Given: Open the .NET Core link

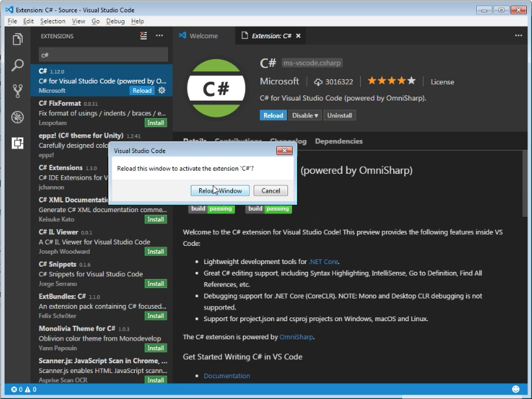Looking at the screenshot, I should coord(323,261).
